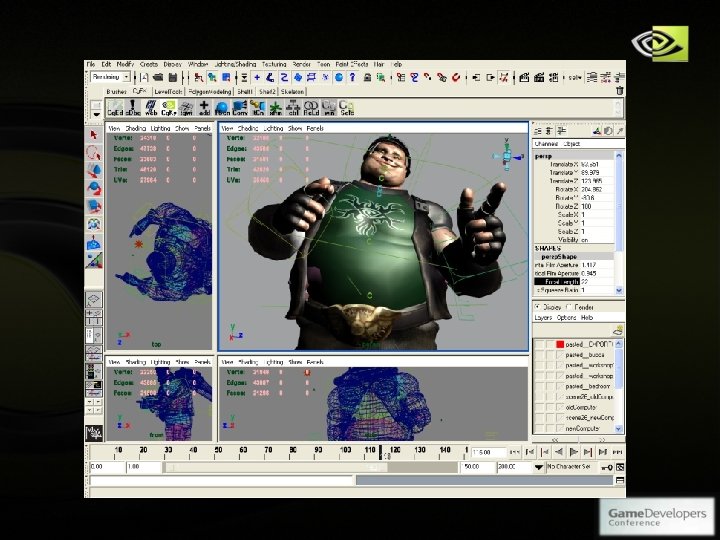Click the plus snap-to-point toolbar icon
The image size is (720, 540).
click(x=257, y=77)
